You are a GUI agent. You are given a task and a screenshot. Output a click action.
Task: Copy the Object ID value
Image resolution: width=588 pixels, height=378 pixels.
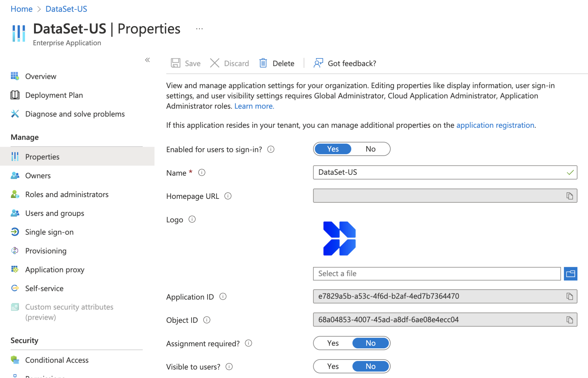(x=569, y=320)
